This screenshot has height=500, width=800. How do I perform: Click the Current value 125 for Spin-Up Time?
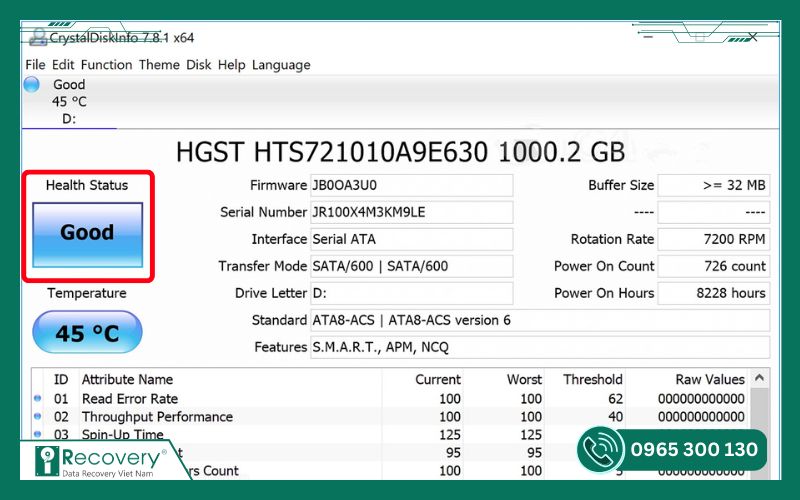coord(449,435)
